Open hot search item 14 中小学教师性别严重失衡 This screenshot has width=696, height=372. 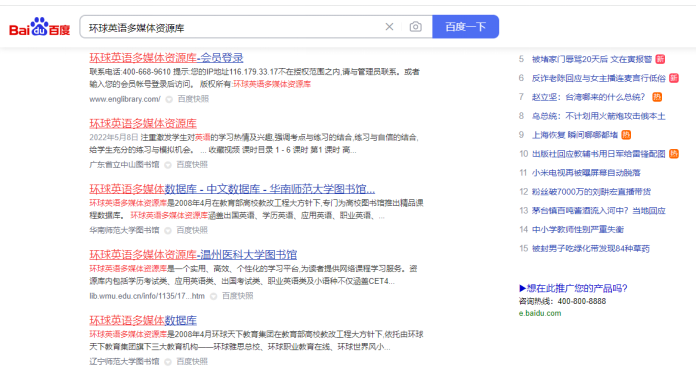(x=577, y=229)
